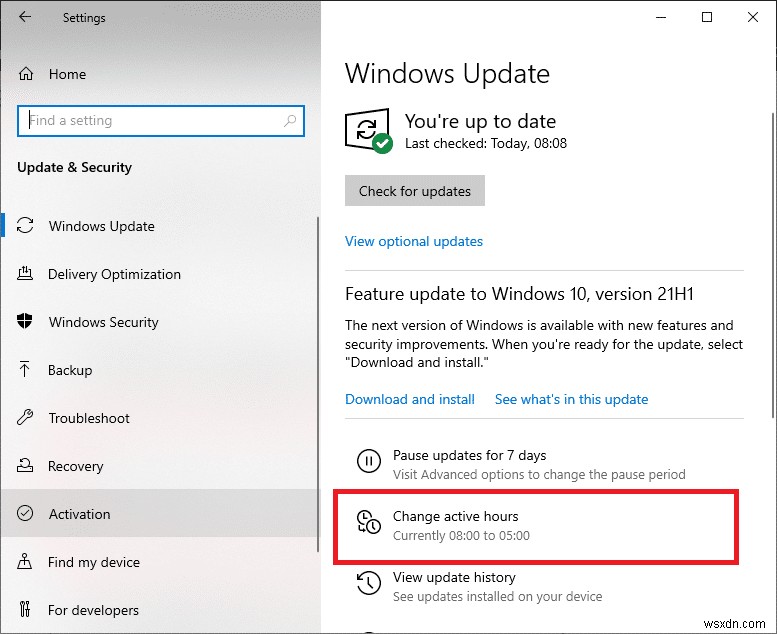The width and height of the screenshot is (777, 634).
Task: Go to the Activation section
Action: tap(79, 514)
